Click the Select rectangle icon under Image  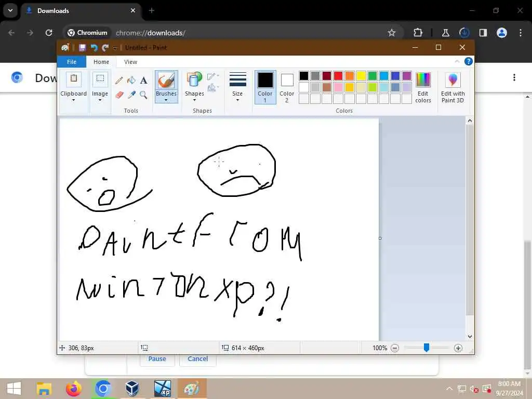tap(100, 78)
